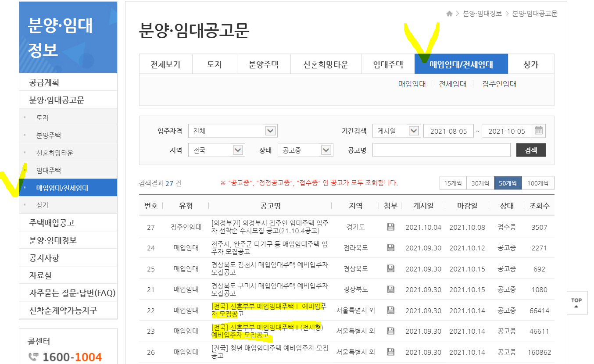Open the calendar date picker icon
The width and height of the screenshot is (594, 364).
(x=539, y=131)
